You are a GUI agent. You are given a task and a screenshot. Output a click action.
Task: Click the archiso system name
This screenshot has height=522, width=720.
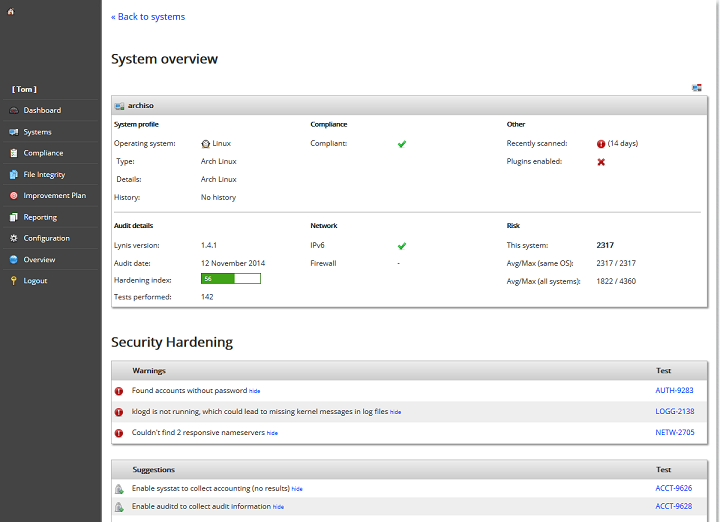[x=141, y=106]
